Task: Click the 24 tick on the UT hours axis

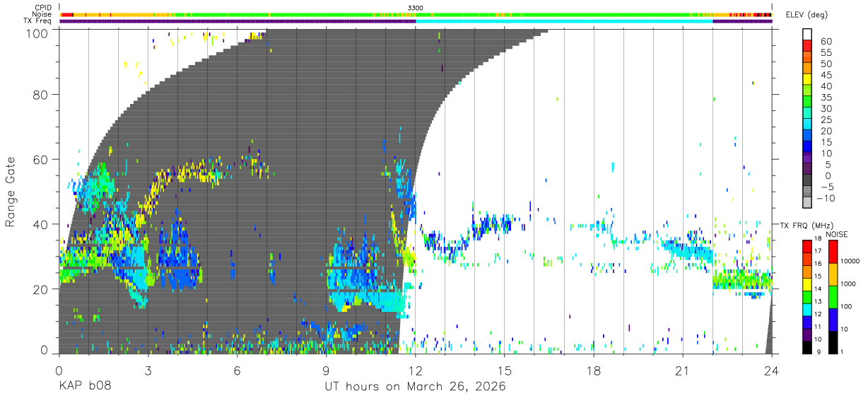Action: coord(772,371)
